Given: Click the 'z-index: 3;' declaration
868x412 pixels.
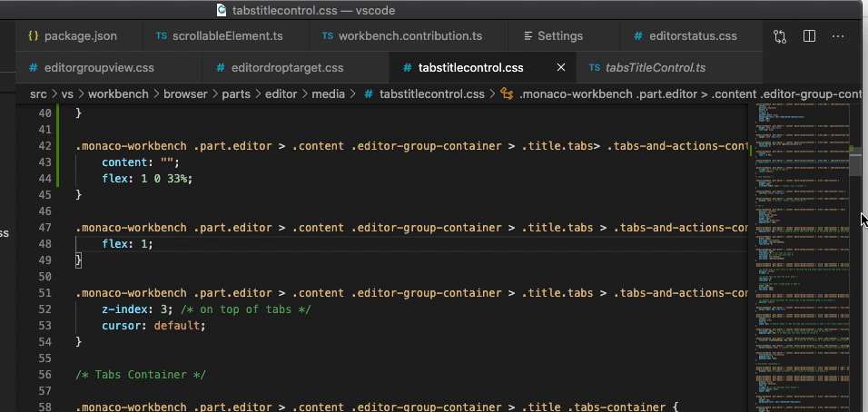Looking at the screenshot, I should pos(137,309).
